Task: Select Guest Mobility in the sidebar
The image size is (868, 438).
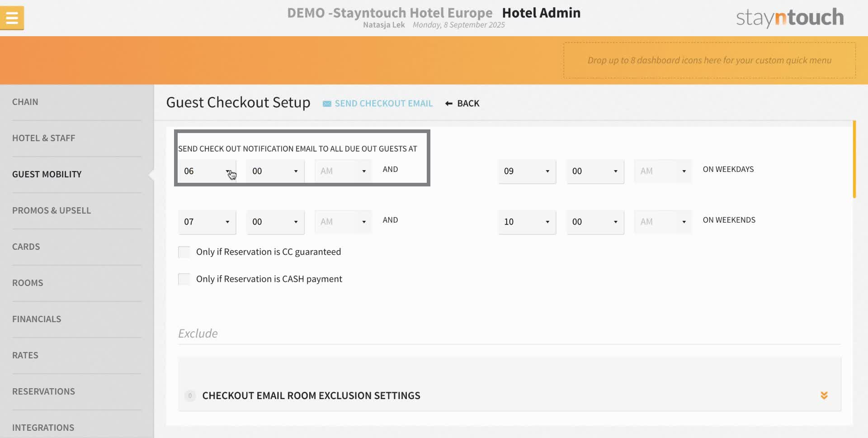Action: tap(47, 174)
